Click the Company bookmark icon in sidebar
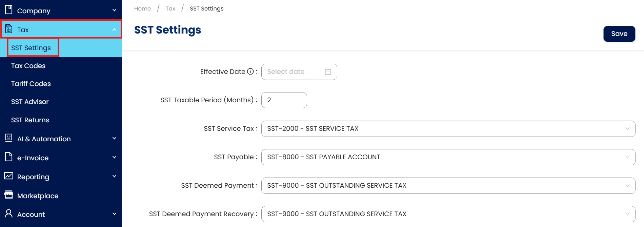Screen dimensions: 644x227 click(x=9, y=10)
